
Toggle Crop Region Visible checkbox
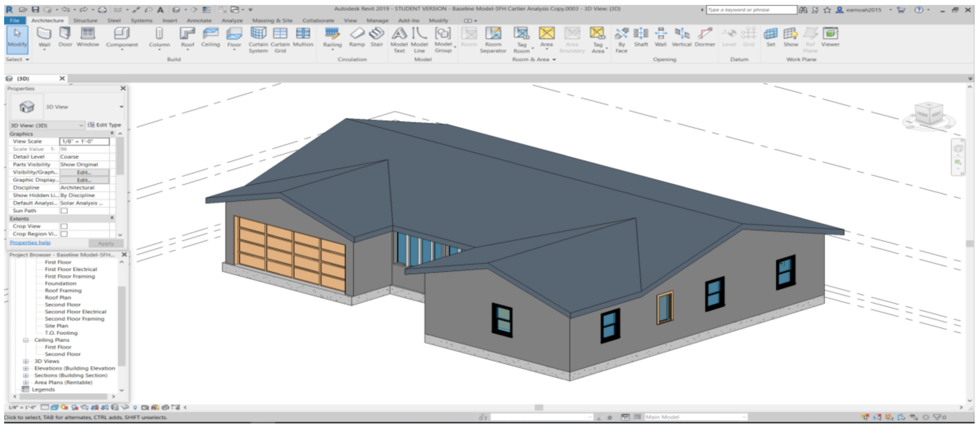coord(64,234)
